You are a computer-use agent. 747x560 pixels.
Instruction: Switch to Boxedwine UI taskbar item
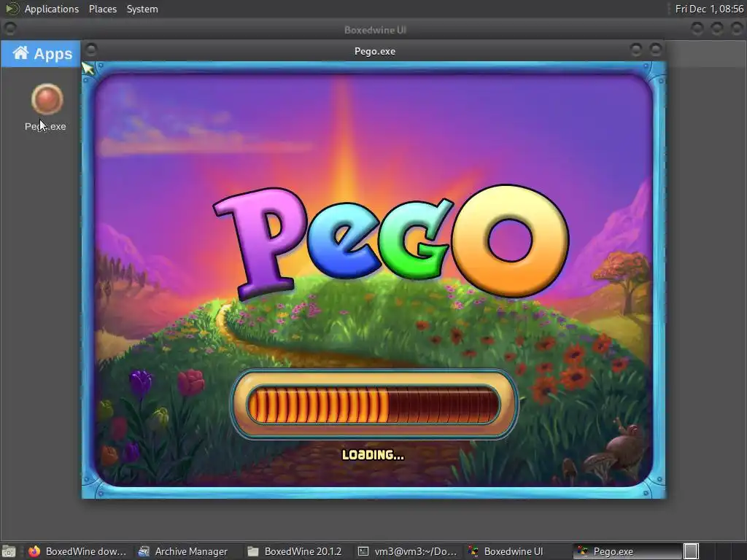pyautogui.click(x=517, y=551)
